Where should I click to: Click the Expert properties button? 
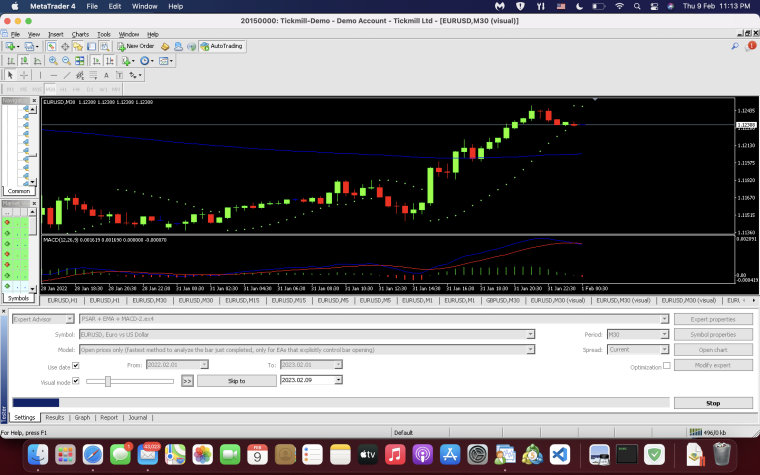point(713,319)
